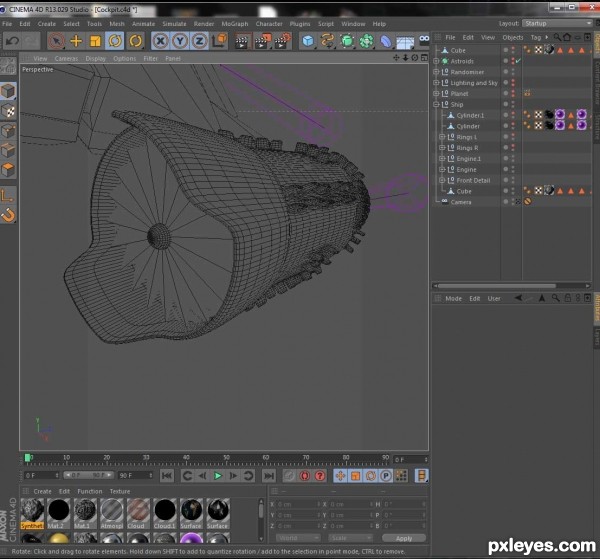600x559 pixels.
Task: Expand the Front Detail group
Action: click(442, 180)
